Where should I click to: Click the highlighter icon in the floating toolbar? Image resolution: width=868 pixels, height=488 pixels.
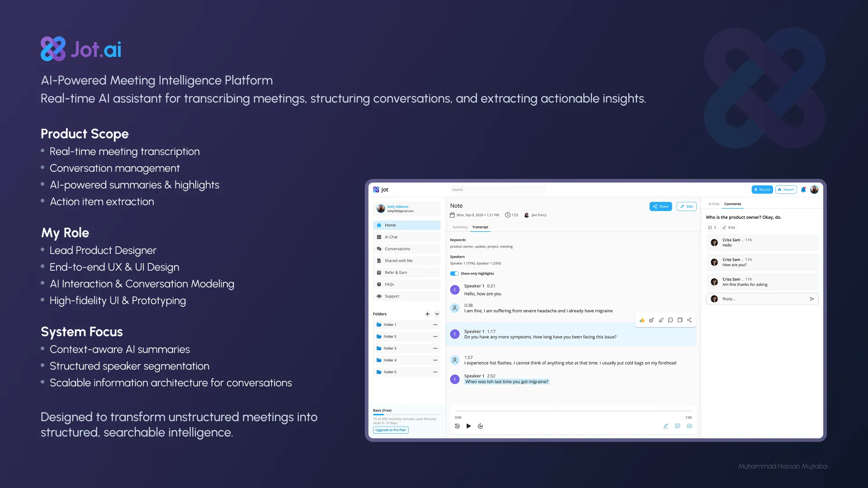pos(661,320)
